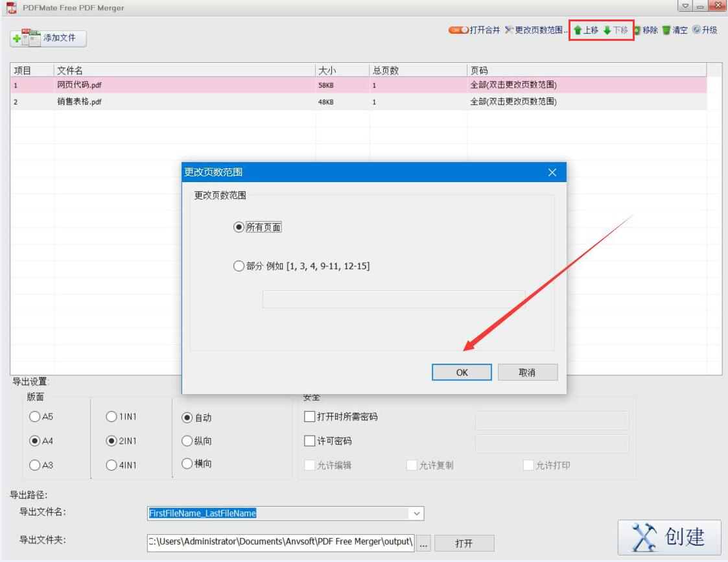The image size is (728, 562).
Task: Move the selected file down with 下移
Action: coord(616,30)
